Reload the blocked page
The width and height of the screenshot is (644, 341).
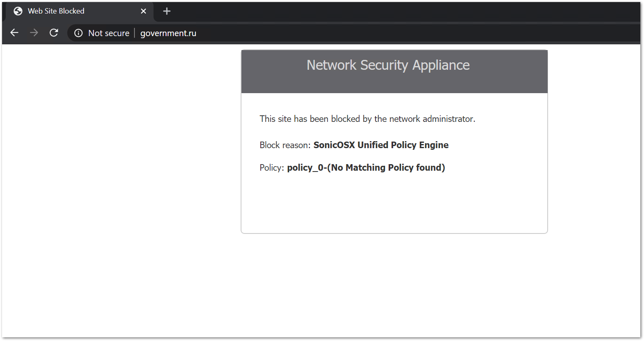(54, 33)
